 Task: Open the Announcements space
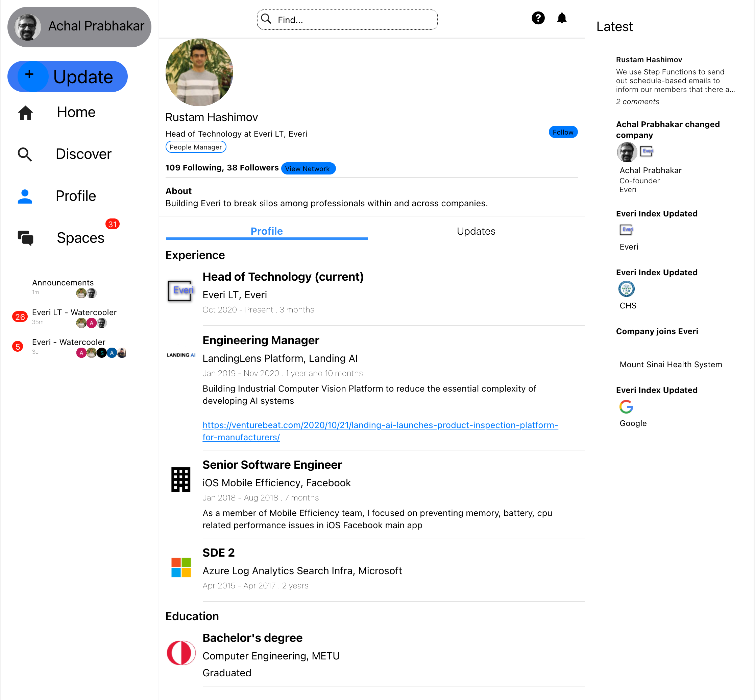(63, 283)
